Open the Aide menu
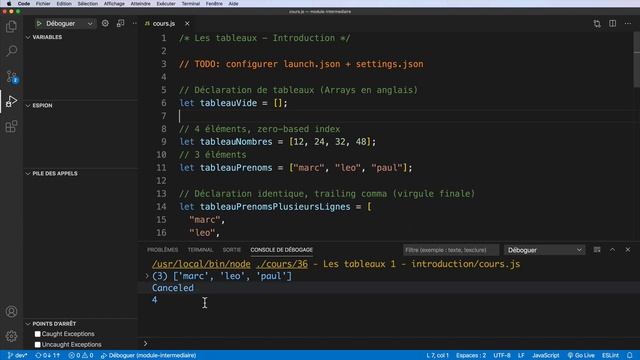This screenshot has width=640, height=360. click(233, 4)
